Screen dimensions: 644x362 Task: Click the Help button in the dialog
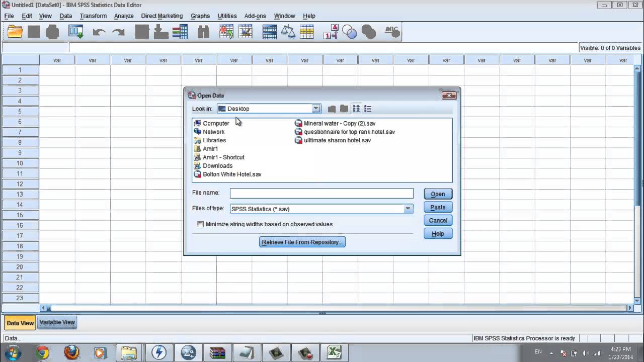click(438, 233)
